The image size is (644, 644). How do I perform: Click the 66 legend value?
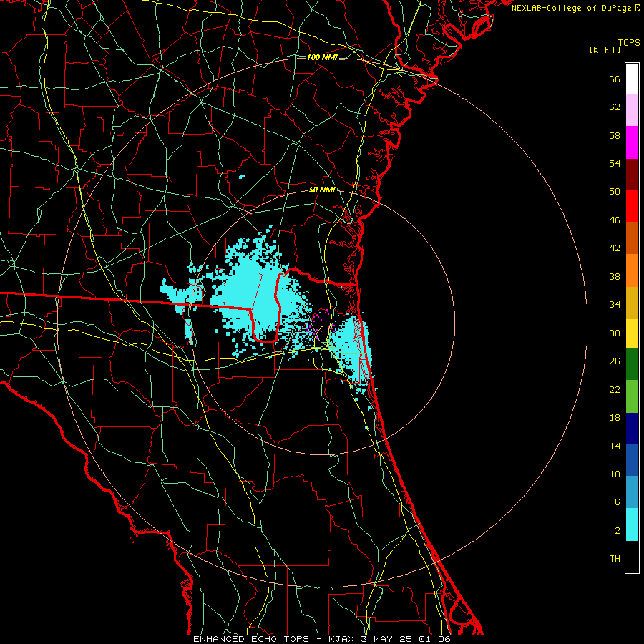pos(615,79)
